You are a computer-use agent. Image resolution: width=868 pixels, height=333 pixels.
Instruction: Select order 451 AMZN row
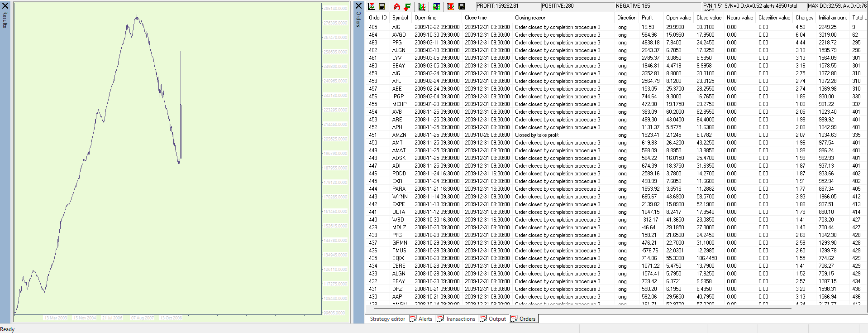point(498,135)
